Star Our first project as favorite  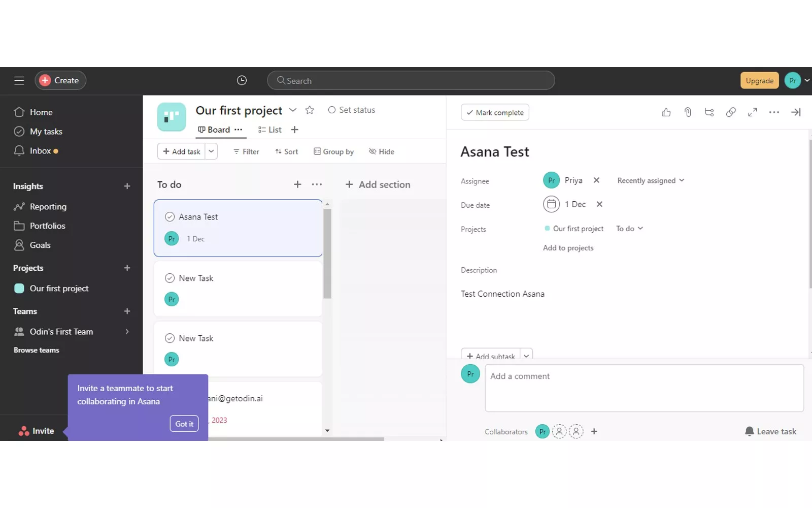coord(310,110)
